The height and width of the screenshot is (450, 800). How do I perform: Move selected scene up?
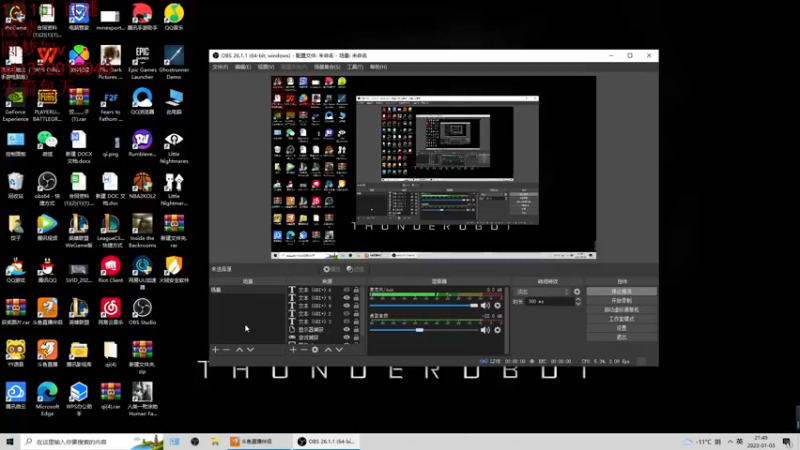coord(239,349)
